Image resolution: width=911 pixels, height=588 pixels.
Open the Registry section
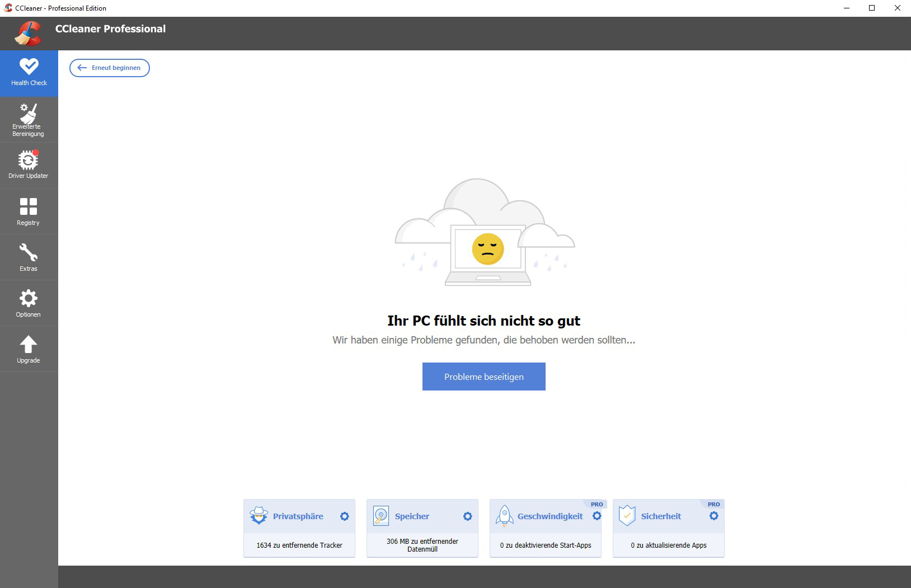(29, 211)
